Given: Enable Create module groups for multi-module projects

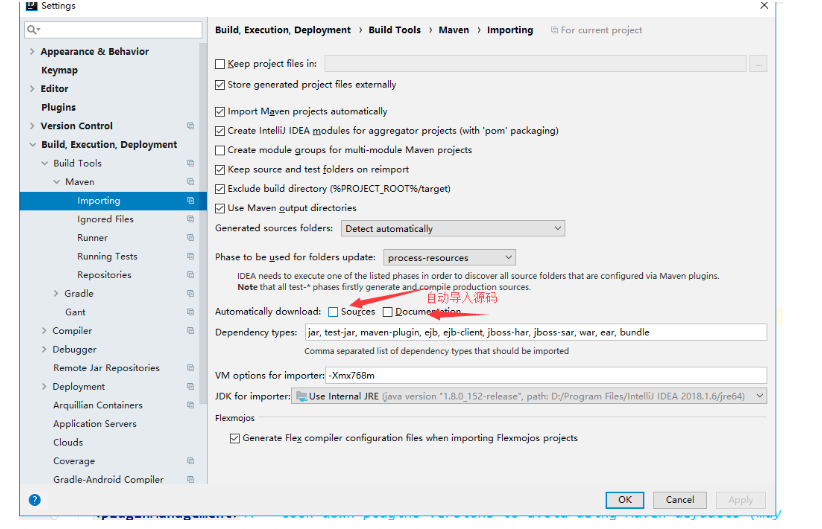Looking at the screenshot, I should pos(220,150).
